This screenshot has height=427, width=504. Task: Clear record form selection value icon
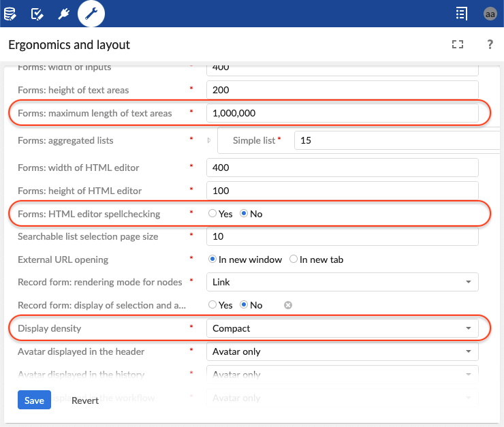[x=288, y=305]
